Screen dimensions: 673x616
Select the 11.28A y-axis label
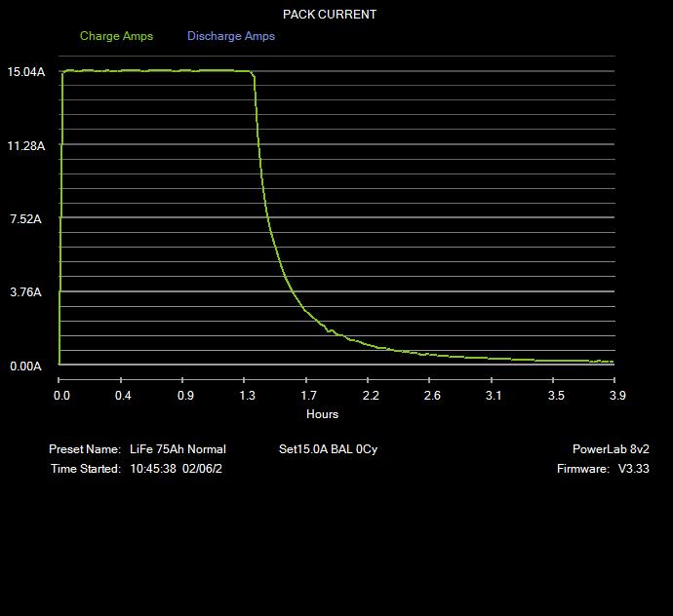pos(25,146)
